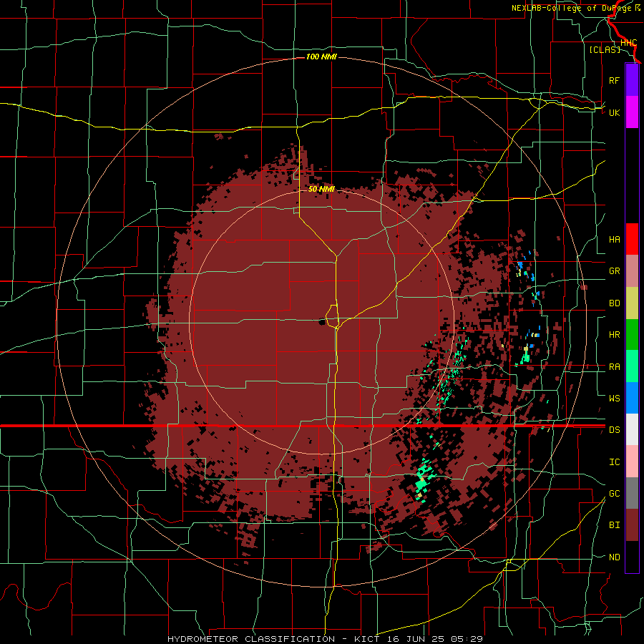644x644 pixels.
Task: Select the yellow BD legend swatch
Action: pyautogui.click(x=632, y=303)
